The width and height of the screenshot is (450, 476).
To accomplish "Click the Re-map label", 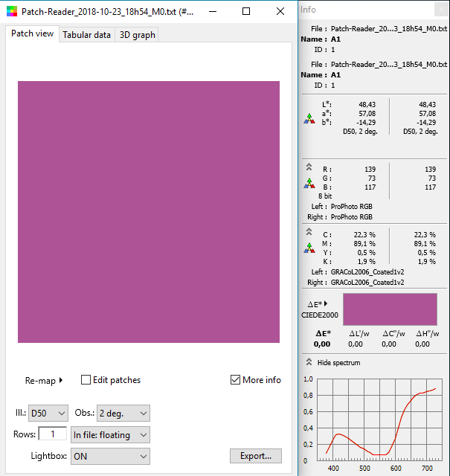I will tap(40, 380).
